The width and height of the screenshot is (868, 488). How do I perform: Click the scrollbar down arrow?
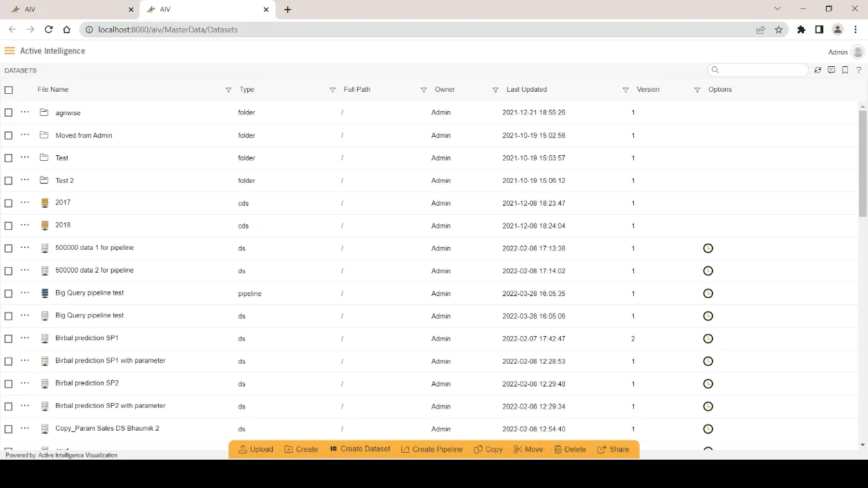pos(862,445)
